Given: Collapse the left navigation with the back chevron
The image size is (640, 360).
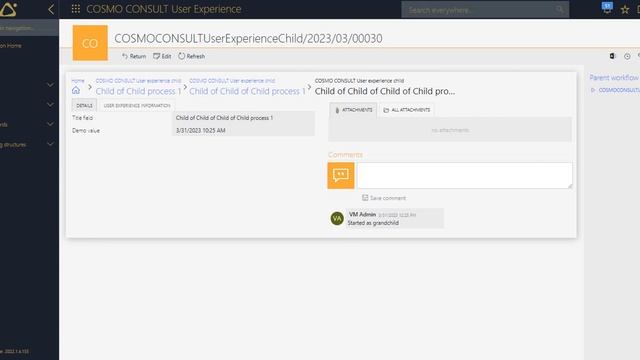Looking at the screenshot, I should (51, 9).
